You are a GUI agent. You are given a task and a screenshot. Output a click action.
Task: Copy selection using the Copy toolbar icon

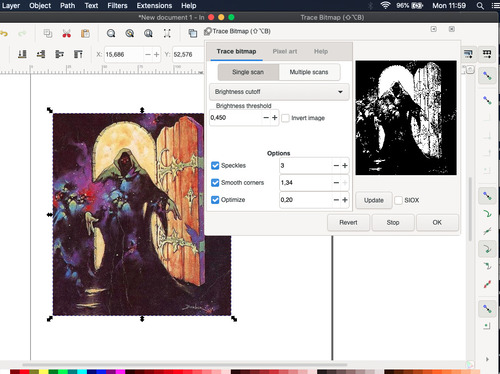(x=48, y=33)
